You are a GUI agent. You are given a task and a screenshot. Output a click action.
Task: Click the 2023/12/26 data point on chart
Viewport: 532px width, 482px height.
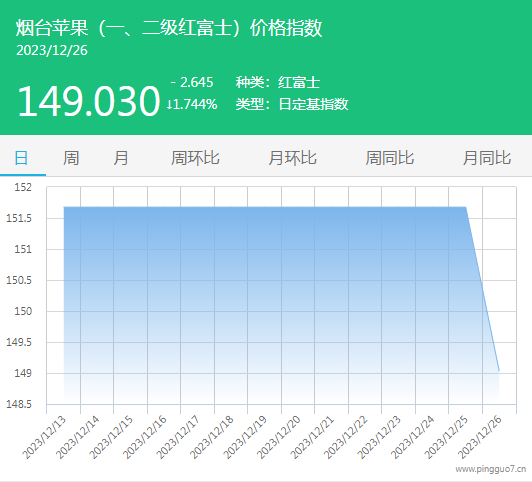pos(499,371)
